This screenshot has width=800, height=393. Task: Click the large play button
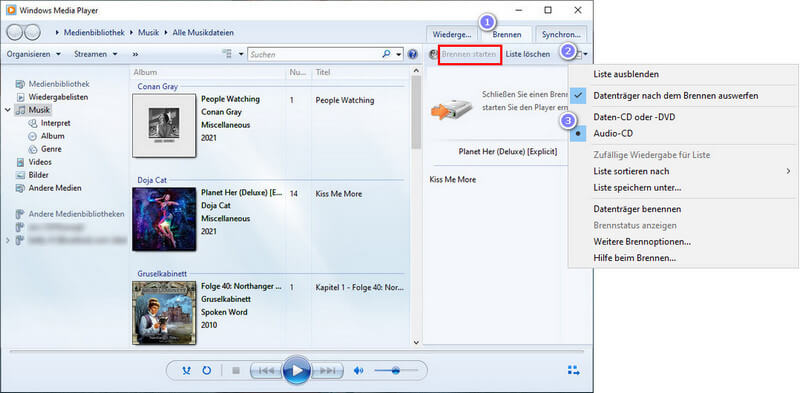click(296, 371)
